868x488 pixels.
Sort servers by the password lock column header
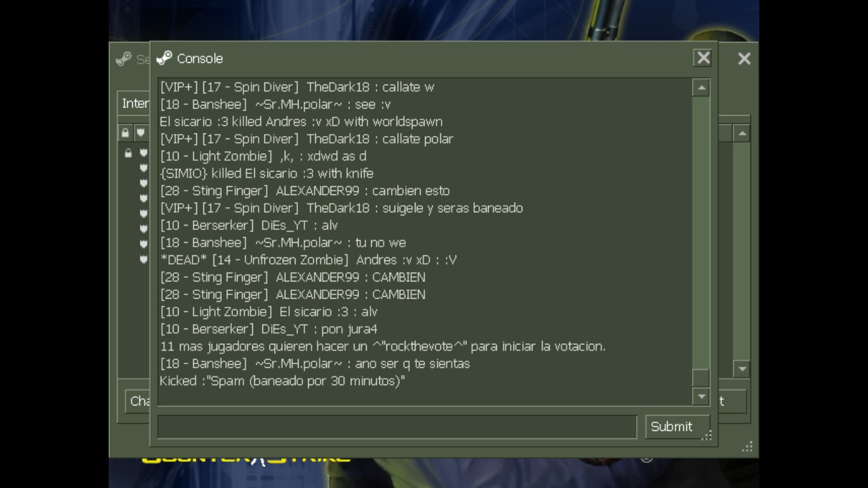[125, 133]
